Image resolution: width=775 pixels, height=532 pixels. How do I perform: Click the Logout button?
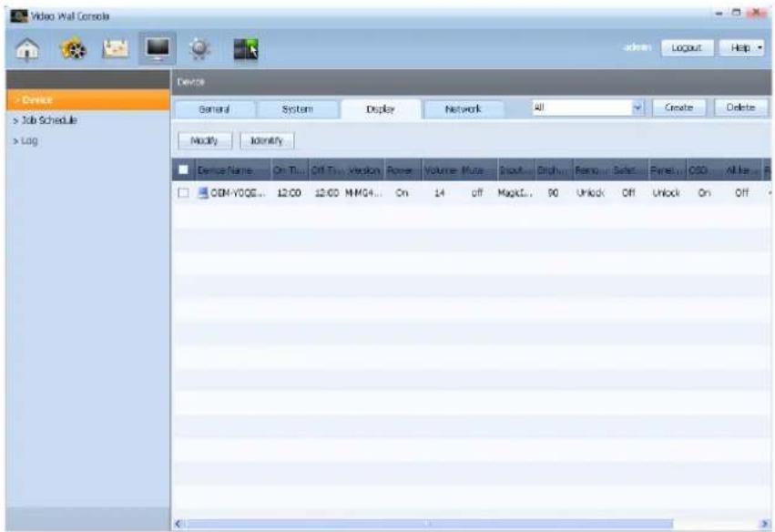(687, 48)
